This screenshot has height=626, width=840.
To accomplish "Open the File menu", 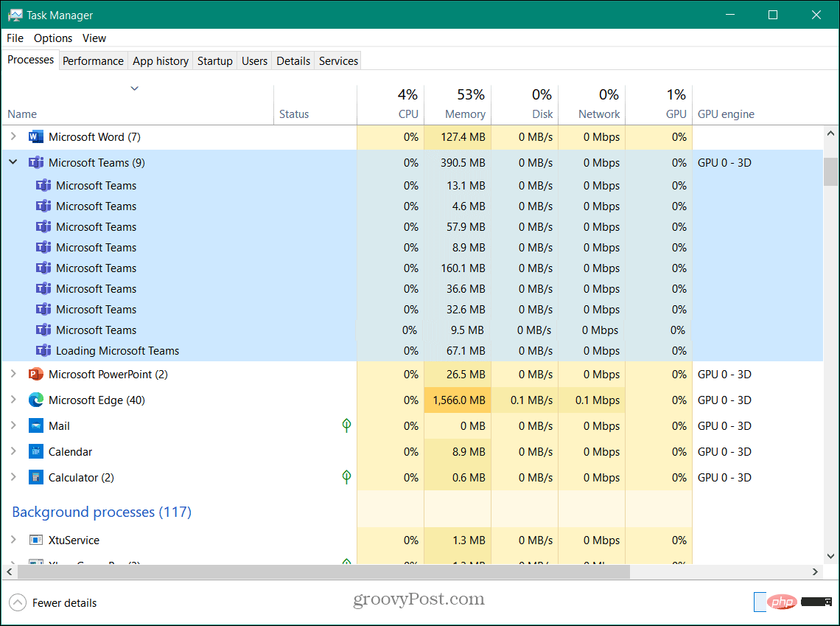I will (x=15, y=38).
